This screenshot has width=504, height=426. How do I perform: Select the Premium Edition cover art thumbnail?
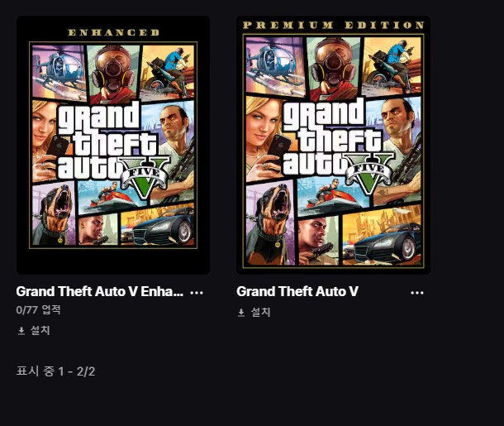333,145
